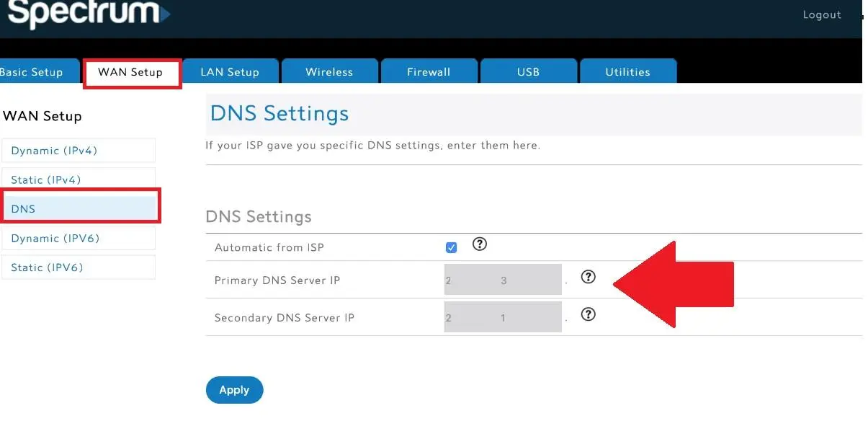Image resolution: width=868 pixels, height=421 pixels.
Task: Go to the Firewall tab
Action: [x=429, y=72]
